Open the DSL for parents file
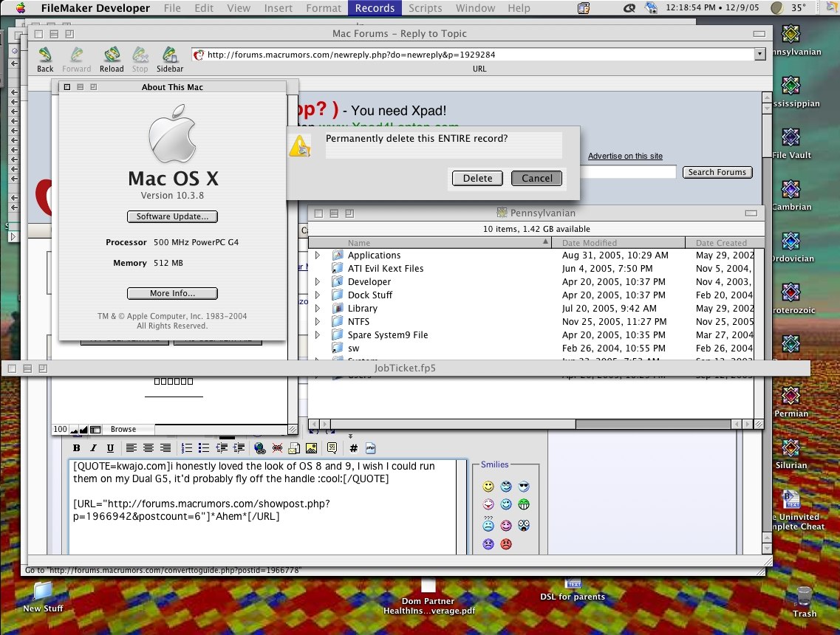The width and height of the screenshot is (840, 635). tap(572, 591)
